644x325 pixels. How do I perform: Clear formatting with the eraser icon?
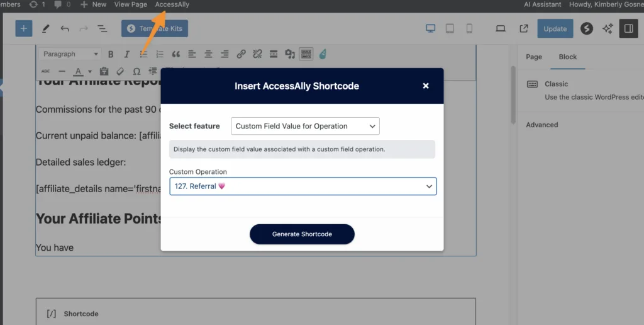click(120, 71)
